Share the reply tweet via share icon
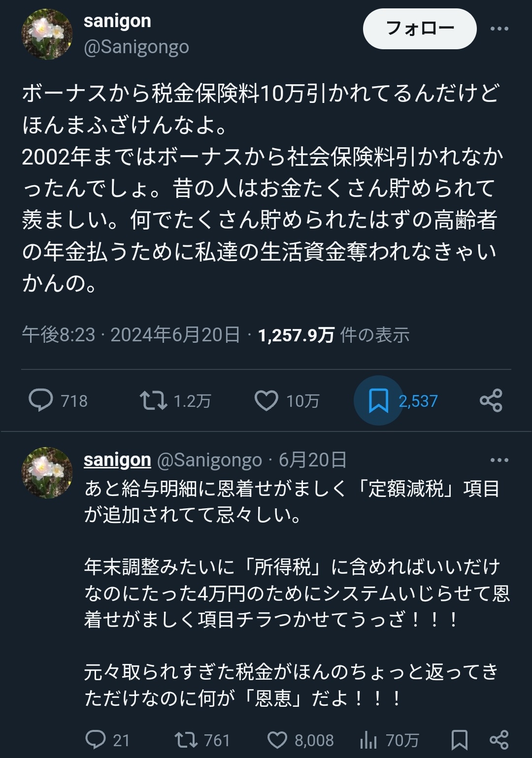 click(x=499, y=739)
